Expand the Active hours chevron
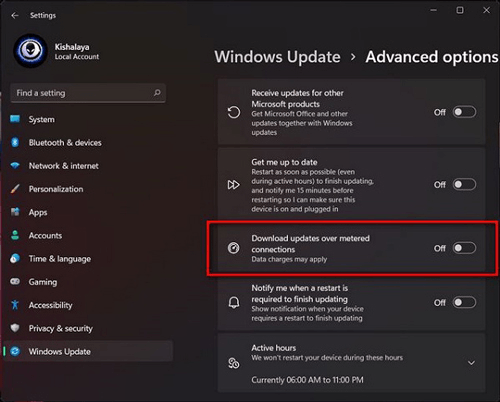The height and width of the screenshot is (402, 500). (x=471, y=363)
